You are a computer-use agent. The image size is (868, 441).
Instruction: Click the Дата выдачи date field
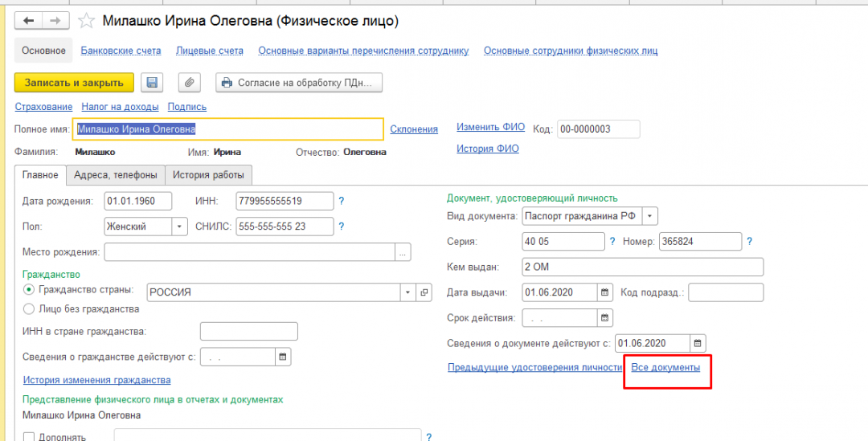click(x=559, y=292)
